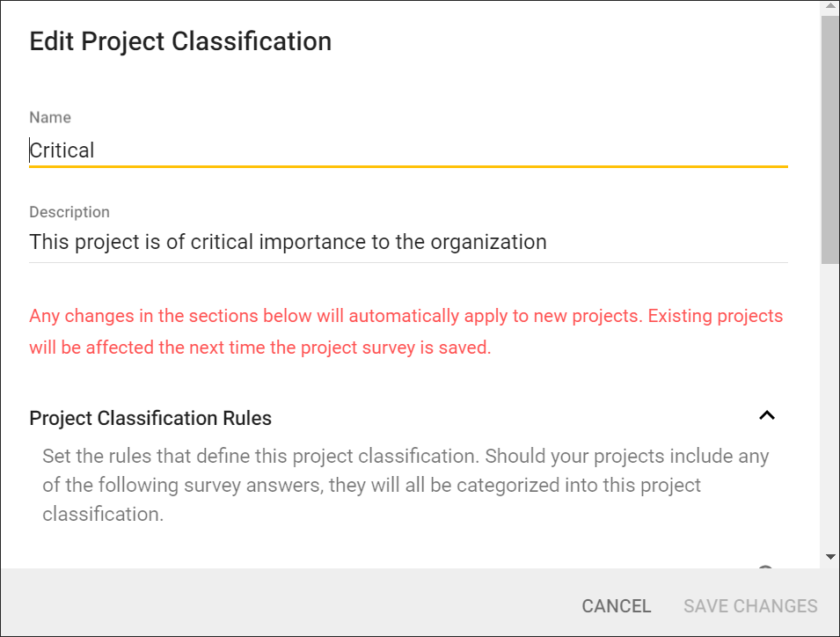
Task: Click the Edit Project Classification dialog title
Action: [180, 41]
